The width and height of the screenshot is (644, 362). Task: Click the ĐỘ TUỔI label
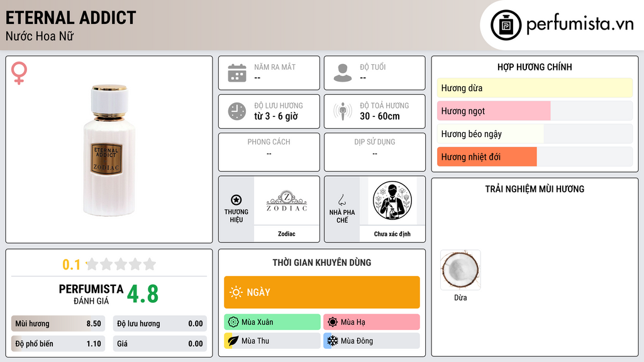[x=373, y=67]
